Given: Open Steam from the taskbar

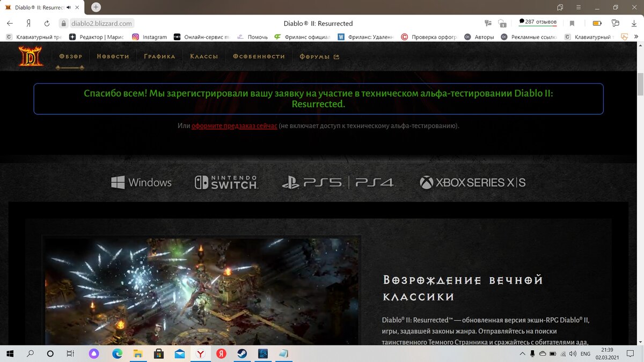Looking at the screenshot, I should (x=241, y=354).
